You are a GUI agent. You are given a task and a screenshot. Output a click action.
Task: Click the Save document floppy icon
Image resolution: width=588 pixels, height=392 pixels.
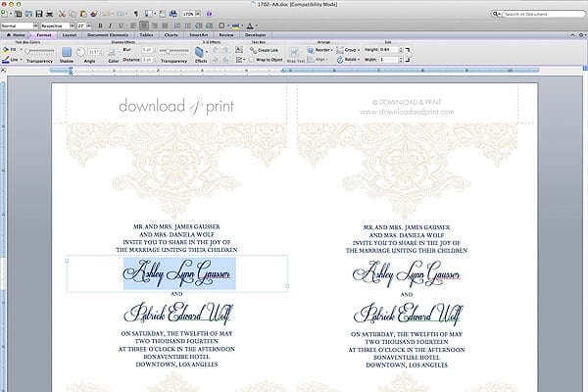(39, 14)
